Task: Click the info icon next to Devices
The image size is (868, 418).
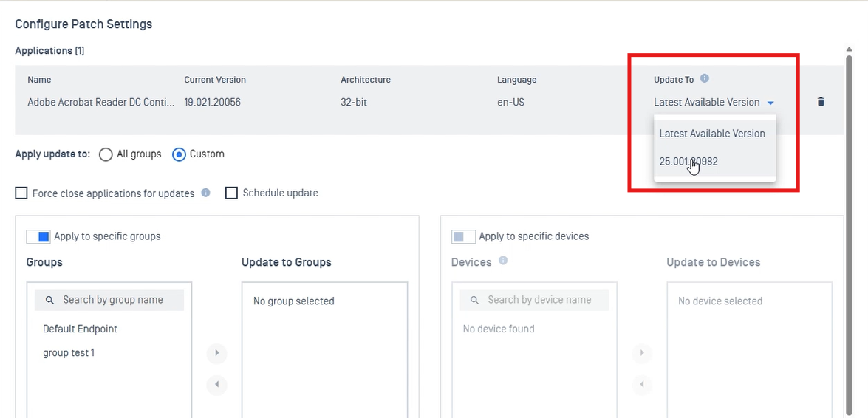Action: point(503,261)
